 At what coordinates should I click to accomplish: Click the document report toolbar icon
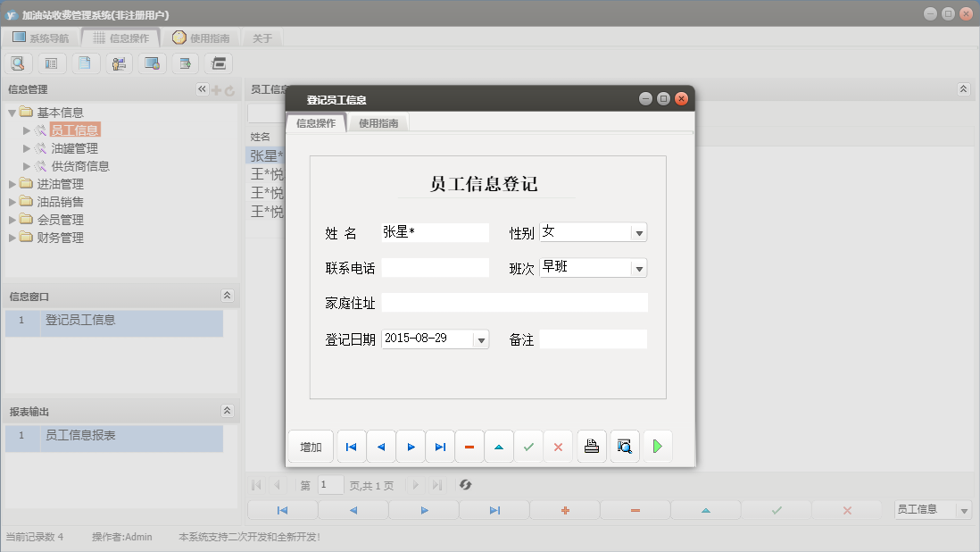pos(86,63)
